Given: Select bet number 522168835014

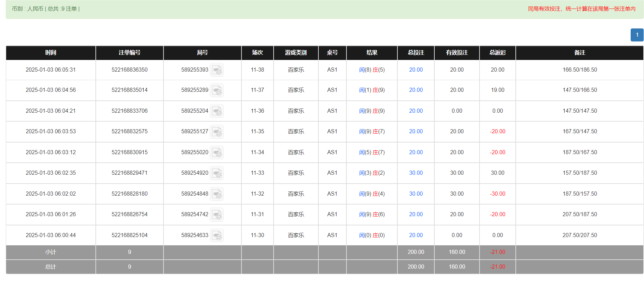Looking at the screenshot, I should (x=129, y=90).
